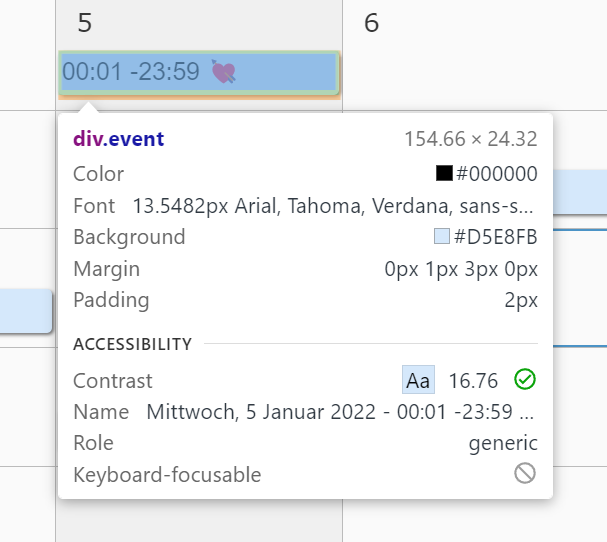This screenshot has height=542, width=607.
Task: Click the green contrast pass checkmark icon
Action: coord(525,380)
